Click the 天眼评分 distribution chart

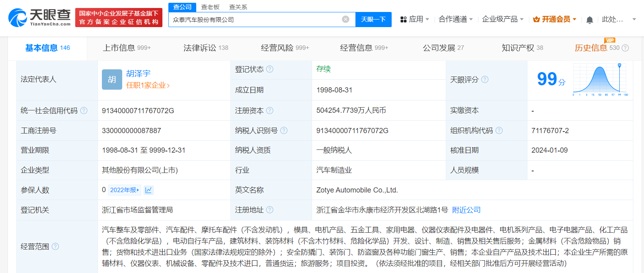[600, 79]
